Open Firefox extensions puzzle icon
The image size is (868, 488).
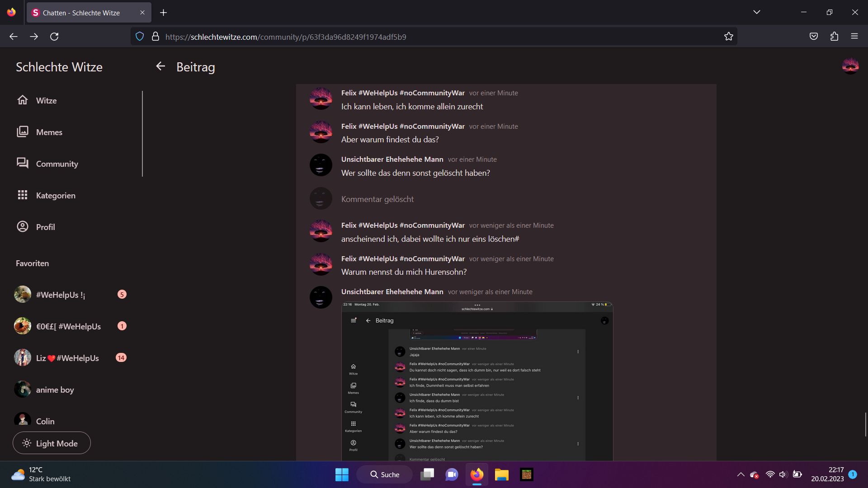coord(834,37)
